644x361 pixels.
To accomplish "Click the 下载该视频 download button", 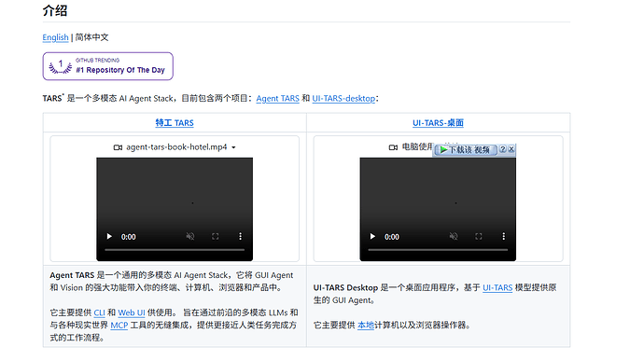I will tap(466, 150).
